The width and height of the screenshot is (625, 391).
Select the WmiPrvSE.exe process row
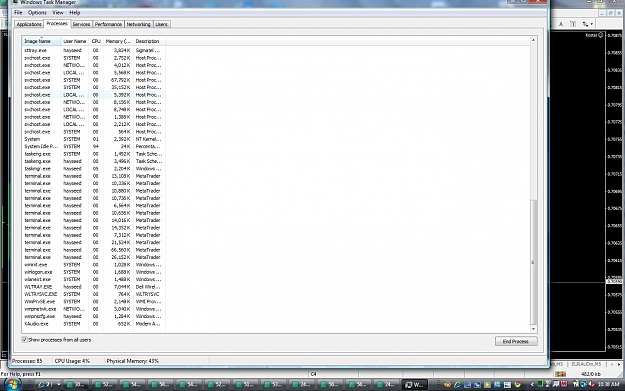pyautogui.click(x=94, y=301)
